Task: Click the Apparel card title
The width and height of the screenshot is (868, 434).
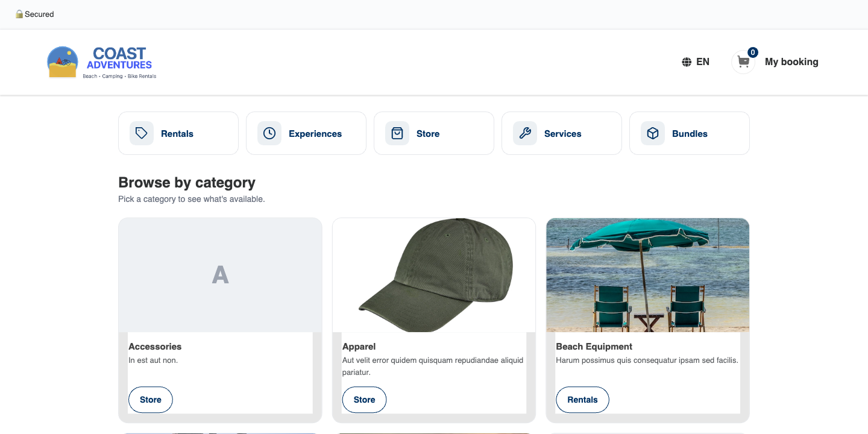Action: (359, 347)
